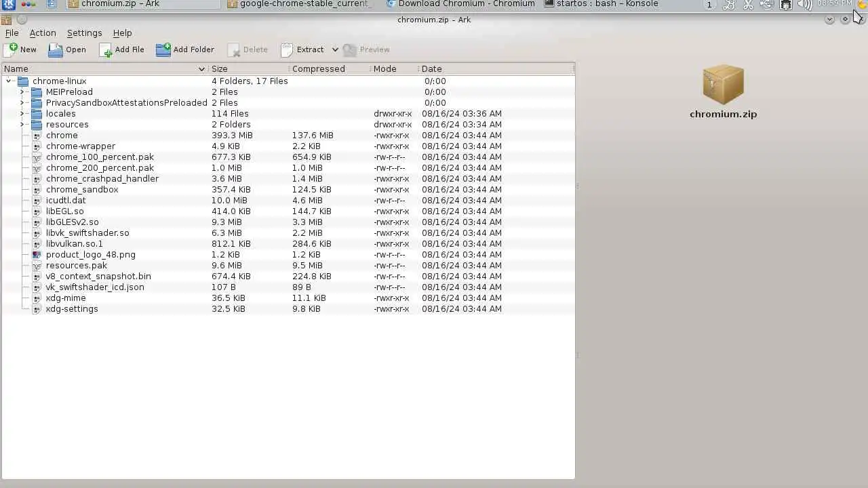Switch to Download Chromium taskbar entry

click(x=460, y=4)
